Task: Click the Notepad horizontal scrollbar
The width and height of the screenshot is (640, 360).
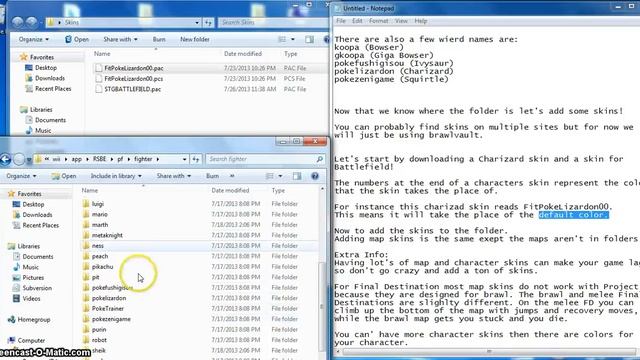Action: tap(488, 351)
